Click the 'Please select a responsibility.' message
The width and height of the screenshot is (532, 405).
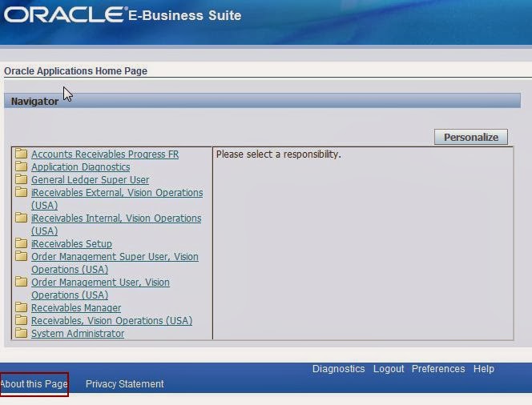tap(279, 154)
